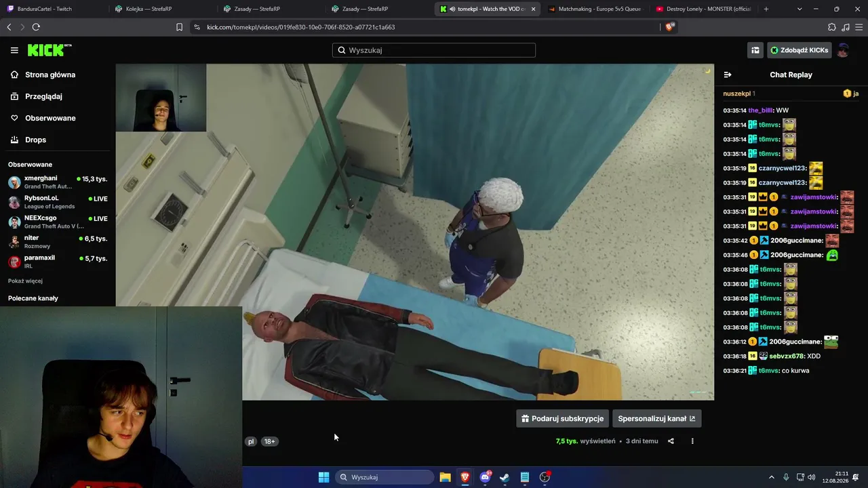Viewport: 868px width, 488px height.
Task: Open the RybsonLoL followed channel
Action: point(58,202)
